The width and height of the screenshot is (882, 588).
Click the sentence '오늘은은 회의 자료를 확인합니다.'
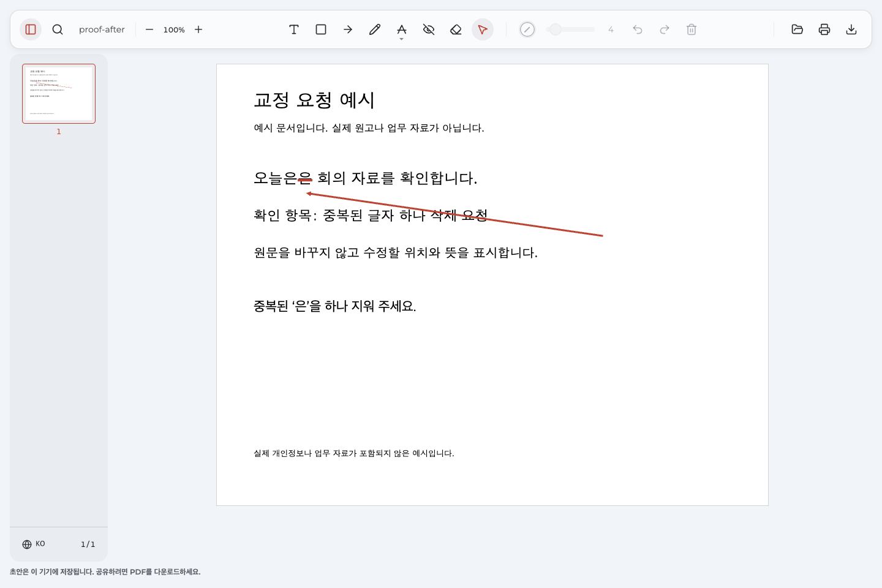pyautogui.click(x=365, y=178)
